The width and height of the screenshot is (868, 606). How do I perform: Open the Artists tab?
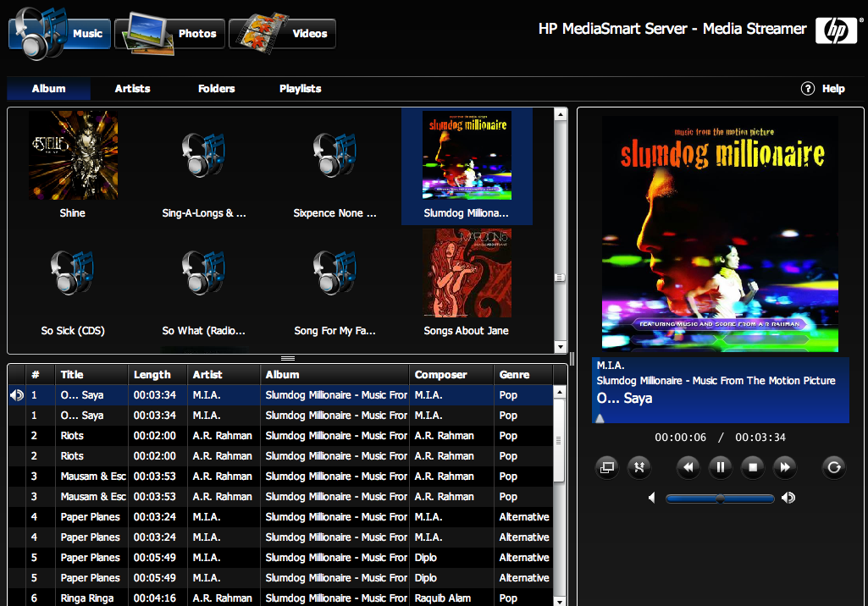[x=132, y=89]
